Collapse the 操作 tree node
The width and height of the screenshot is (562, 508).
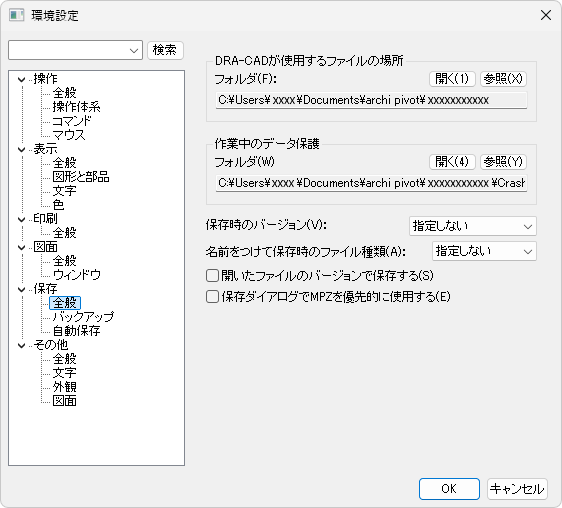22,79
